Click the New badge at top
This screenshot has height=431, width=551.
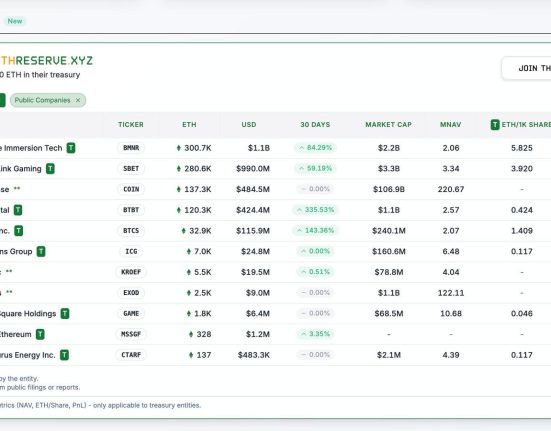[15, 21]
